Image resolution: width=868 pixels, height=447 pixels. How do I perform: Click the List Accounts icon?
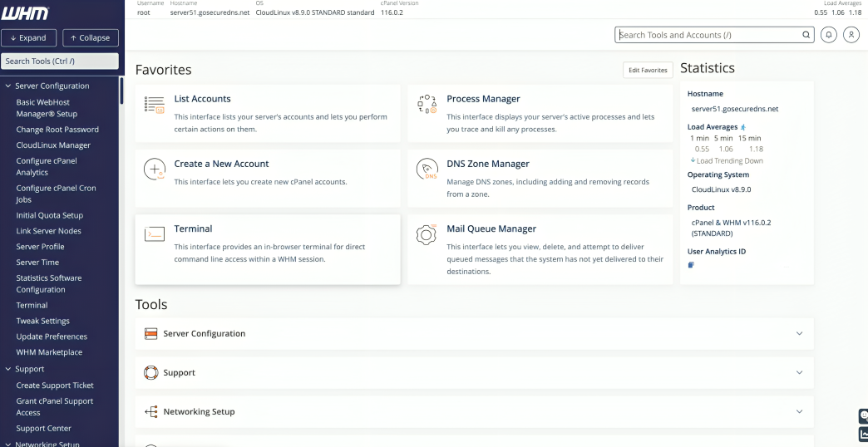click(x=155, y=105)
